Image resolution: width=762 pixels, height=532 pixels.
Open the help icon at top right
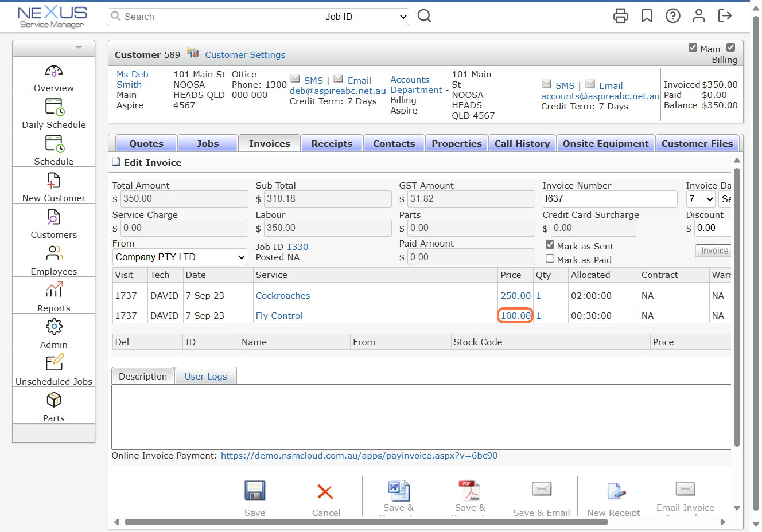click(x=672, y=16)
